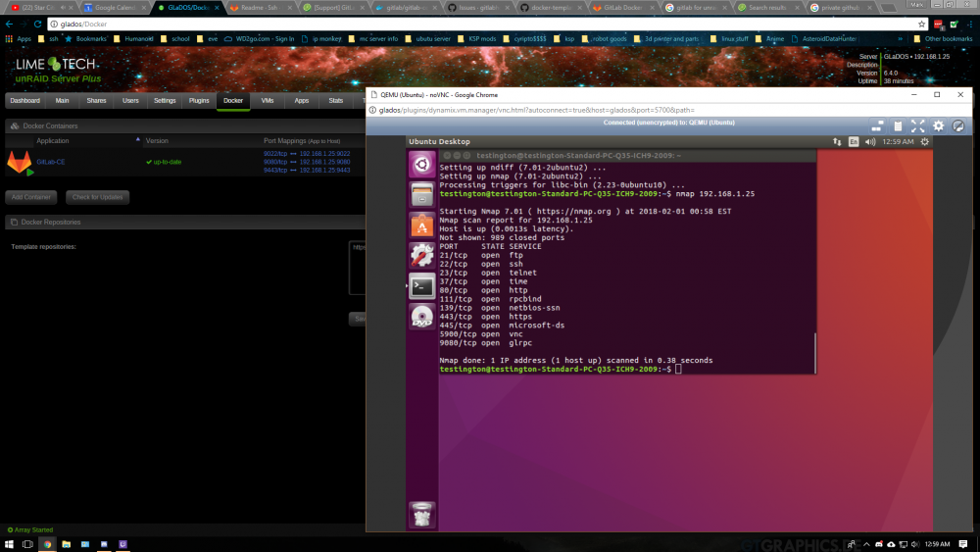This screenshot has height=552, width=980.
Task: Click GitLab-CE fox container icon
Action: tap(20, 163)
